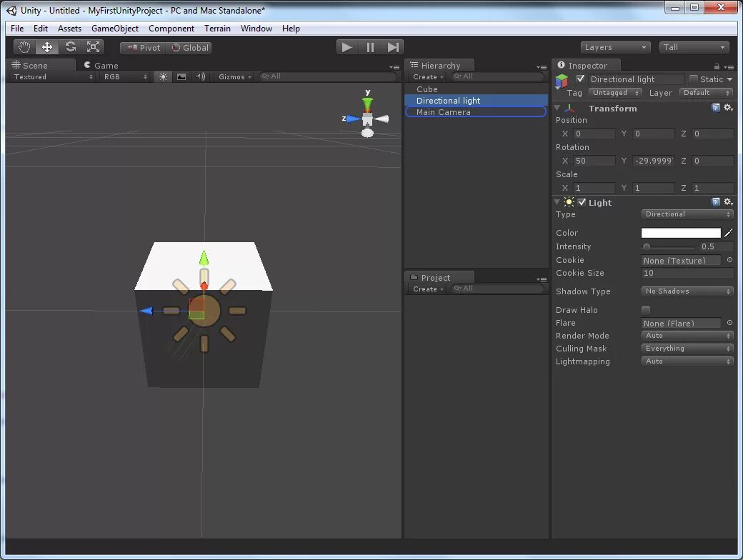Image resolution: width=743 pixels, height=560 pixels.
Task: Click the scene orientation gizmo Z axis
Action: [x=353, y=119]
